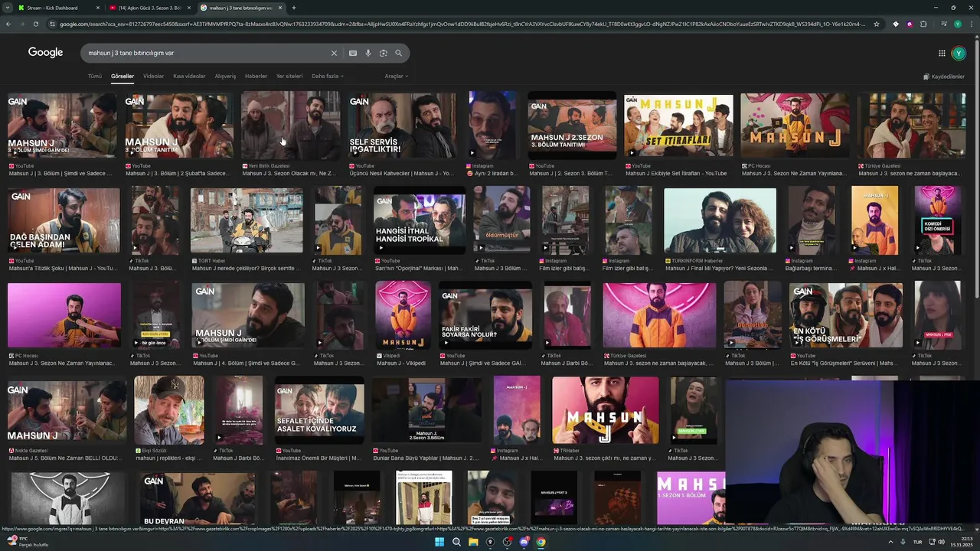The width and height of the screenshot is (980, 551).
Task: Open 'Mahsun J 3. sezon ne zaman başlayaca...' link
Action: coord(910,174)
